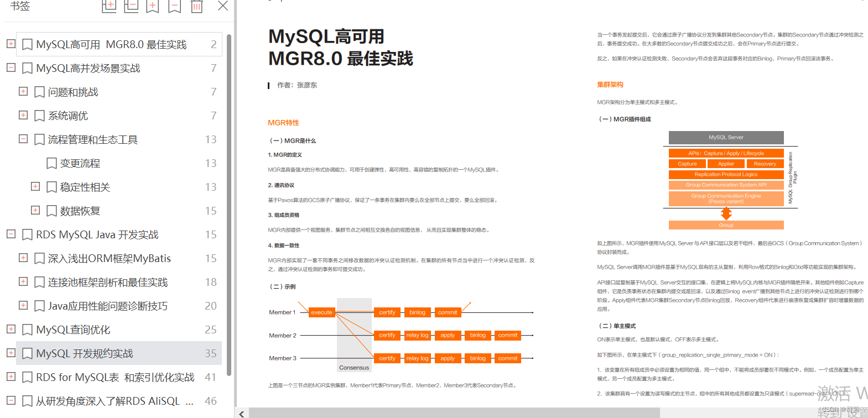868x418 pixels.
Task: Click the author line 作者：张彦东
Action: (297, 85)
